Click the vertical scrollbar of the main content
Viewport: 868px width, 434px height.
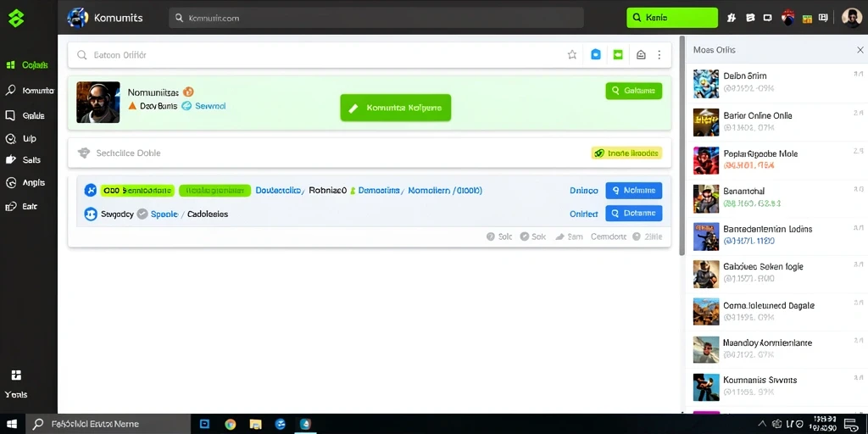pos(682,146)
